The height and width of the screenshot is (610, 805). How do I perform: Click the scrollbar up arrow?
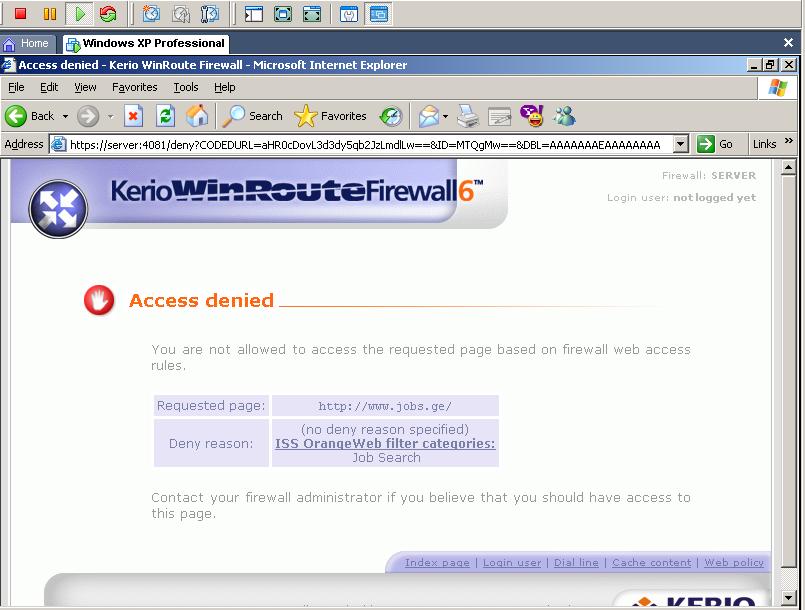(789, 167)
